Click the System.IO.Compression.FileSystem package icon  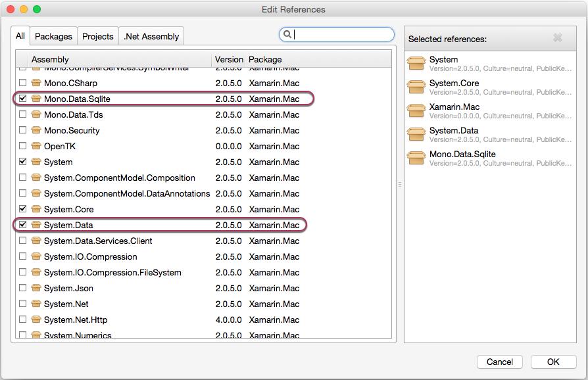point(36,272)
